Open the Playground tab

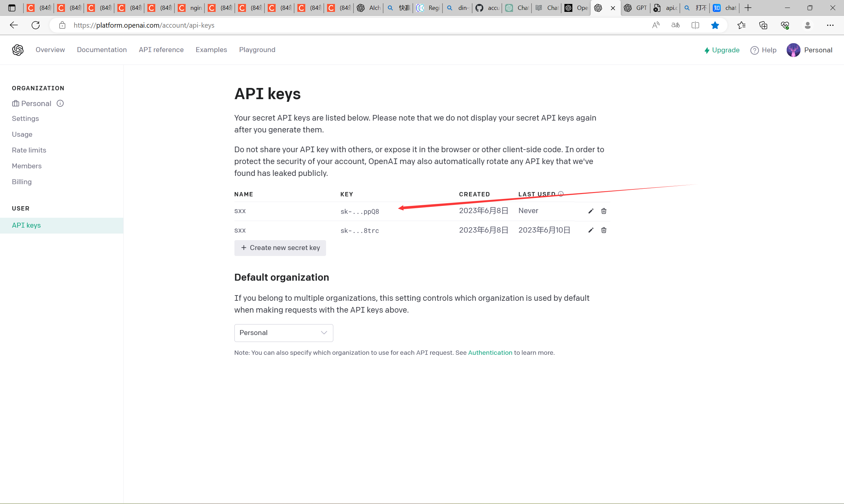coord(257,50)
